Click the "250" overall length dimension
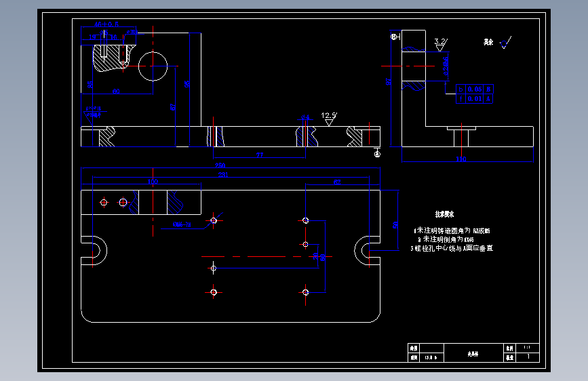 click(220, 165)
